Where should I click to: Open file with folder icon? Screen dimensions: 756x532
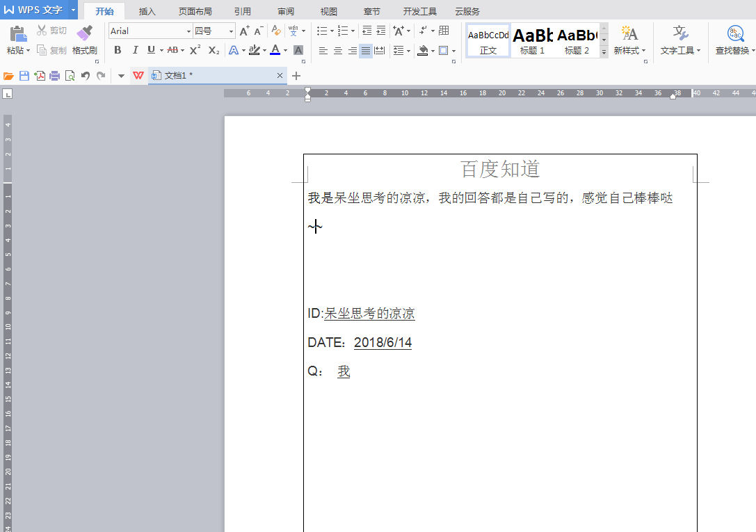(x=8, y=76)
